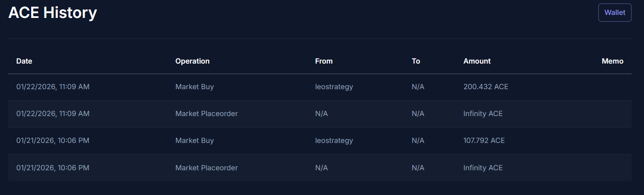Click the date of the 200.432 ACE transaction
The height and width of the screenshot is (195, 644).
(53, 87)
